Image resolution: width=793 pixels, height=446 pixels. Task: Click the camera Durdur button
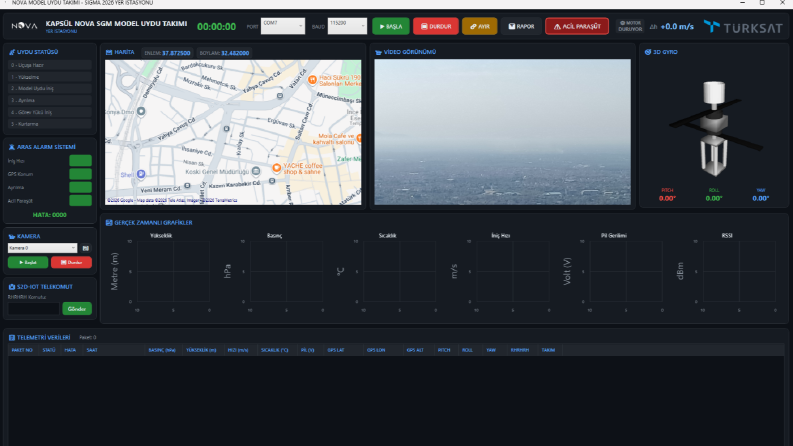[71, 262]
